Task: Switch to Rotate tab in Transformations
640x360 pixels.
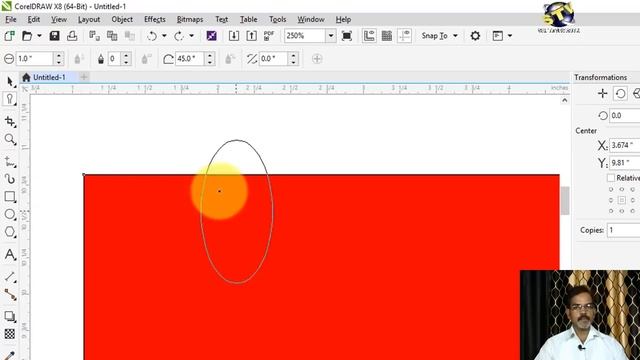Action: click(x=620, y=93)
